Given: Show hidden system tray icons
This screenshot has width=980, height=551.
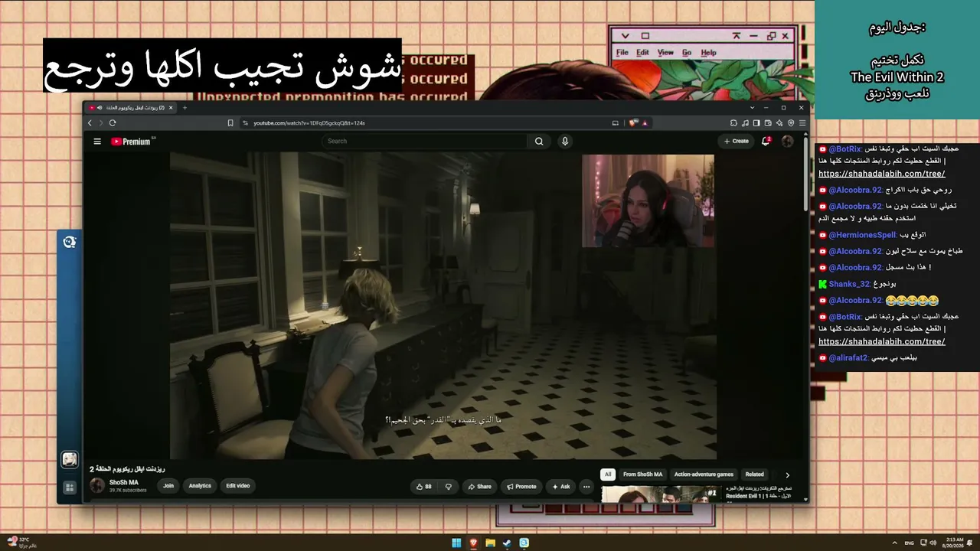Looking at the screenshot, I should tap(895, 543).
